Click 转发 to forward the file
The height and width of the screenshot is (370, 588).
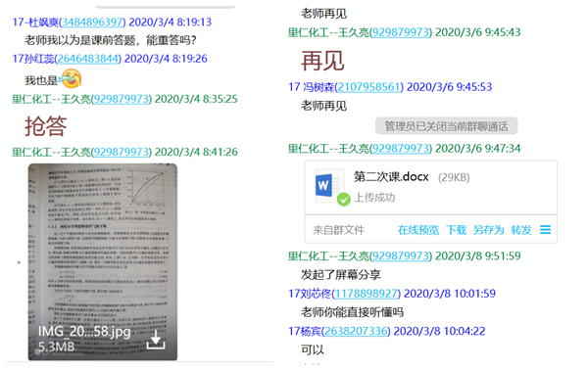point(521,230)
